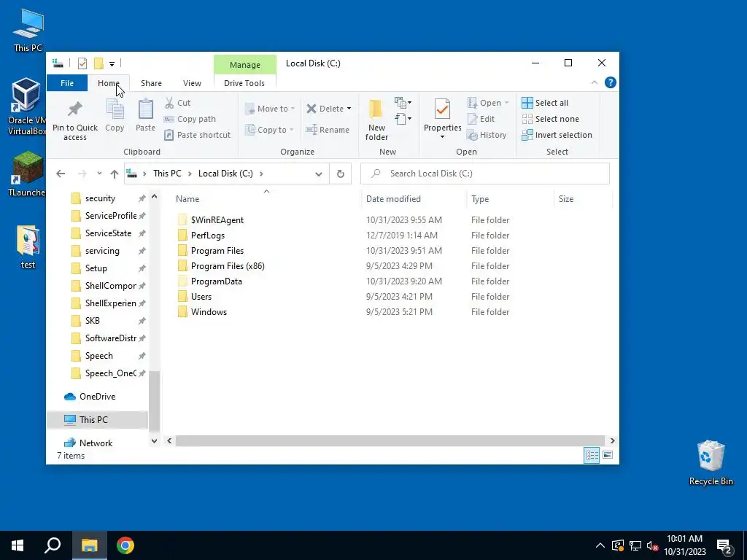Screen dimensions: 747x560
Task: Click navigation pane vertical scrollbar thumb
Action: pyautogui.click(x=154, y=400)
